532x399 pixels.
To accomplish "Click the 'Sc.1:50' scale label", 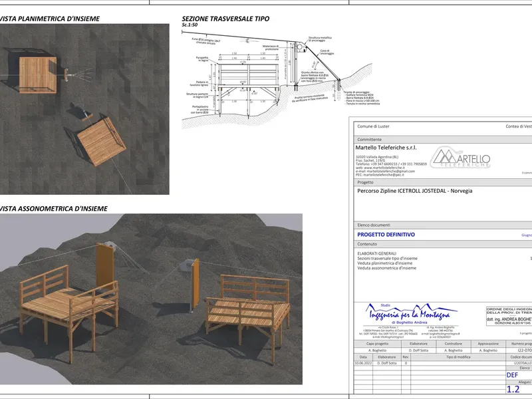I will pyautogui.click(x=190, y=25).
